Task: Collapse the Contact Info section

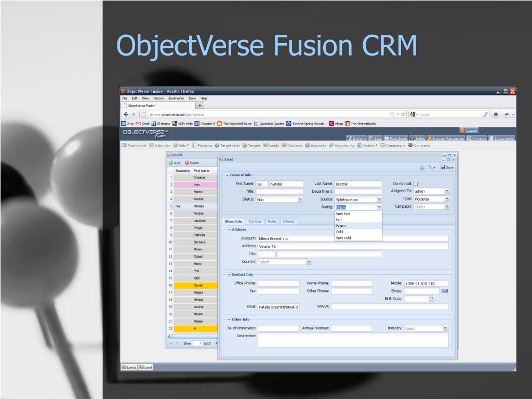Action: pyautogui.click(x=229, y=274)
